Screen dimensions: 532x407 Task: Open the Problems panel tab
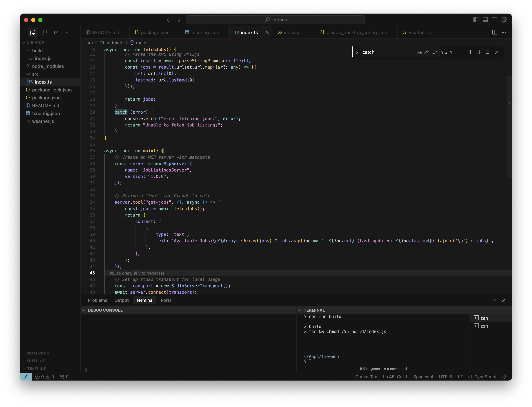click(97, 300)
